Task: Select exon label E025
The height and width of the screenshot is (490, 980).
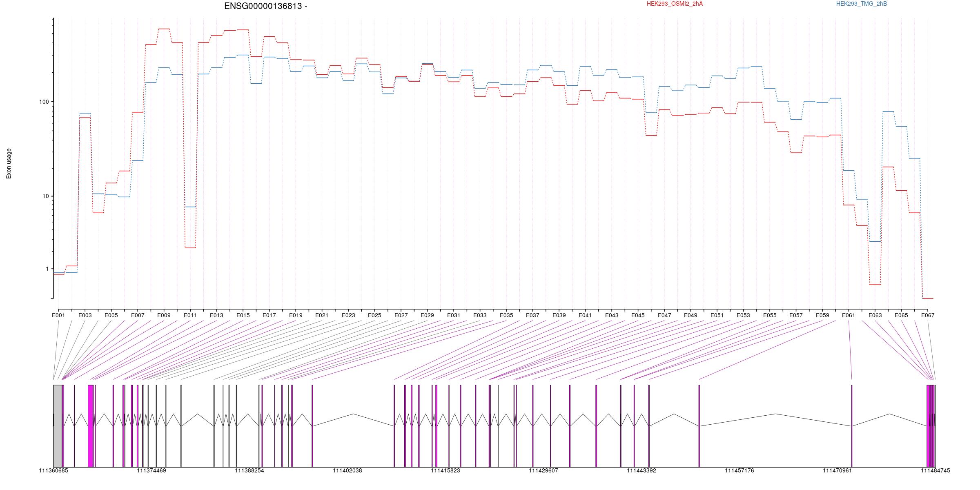Action: pyautogui.click(x=374, y=315)
